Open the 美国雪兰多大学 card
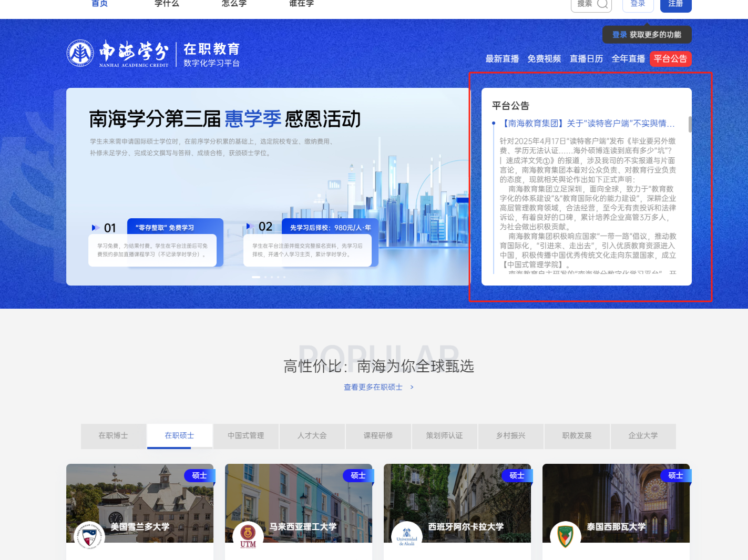Image resolution: width=748 pixels, height=560 pixels. [x=140, y=512]
